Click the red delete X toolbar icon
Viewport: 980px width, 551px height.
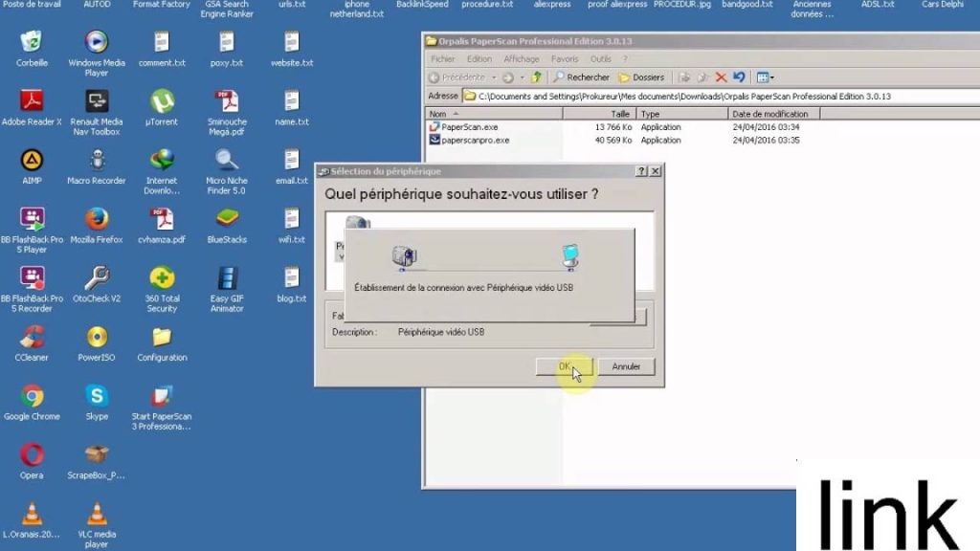click(x=721, y=77)
